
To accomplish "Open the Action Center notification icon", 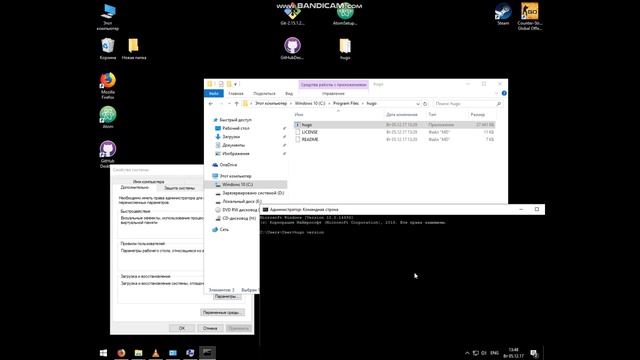I will (533, 353).
